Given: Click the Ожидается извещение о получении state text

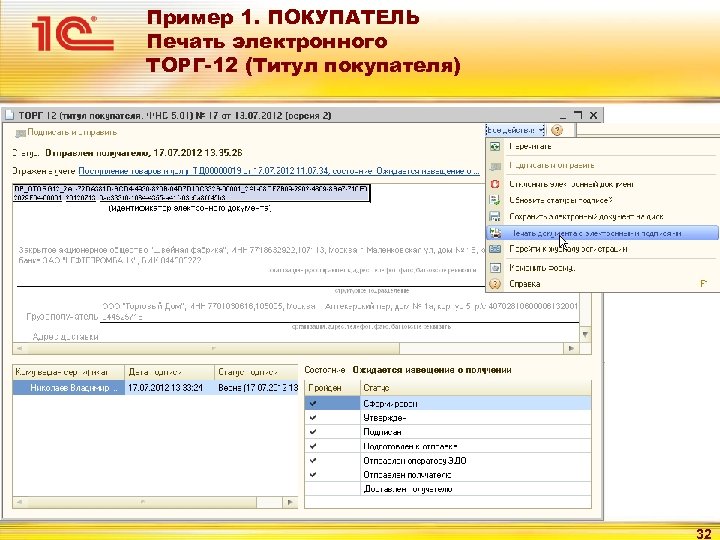Looking at the screenshot, I should (432, 370).
